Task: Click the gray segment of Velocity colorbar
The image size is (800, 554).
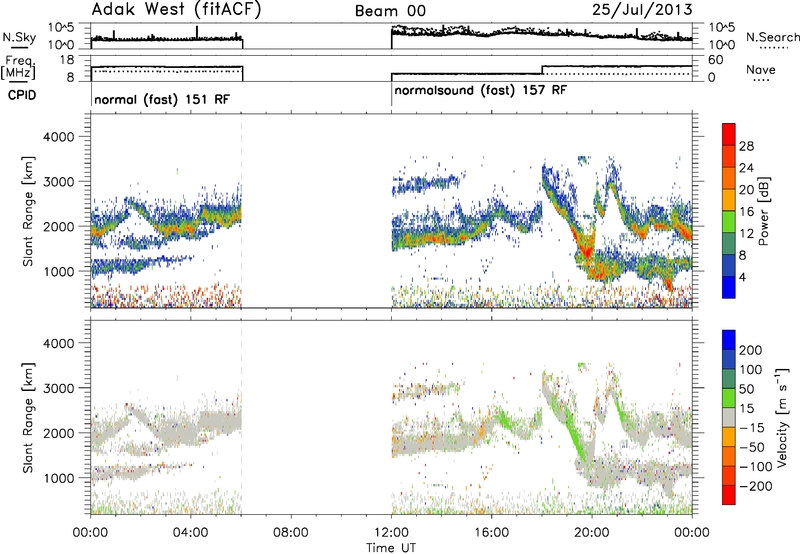Action: pos(729,417)
